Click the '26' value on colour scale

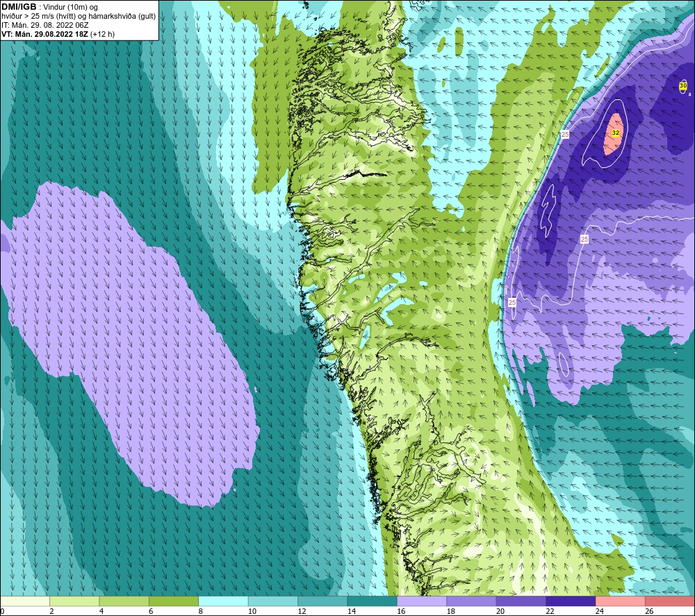point(649,611)
